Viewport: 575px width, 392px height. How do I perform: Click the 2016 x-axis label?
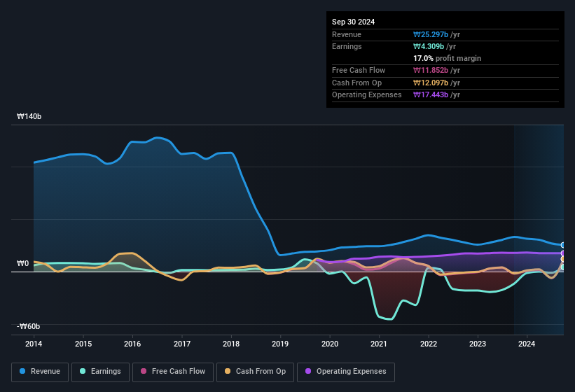tap(132, 344)
